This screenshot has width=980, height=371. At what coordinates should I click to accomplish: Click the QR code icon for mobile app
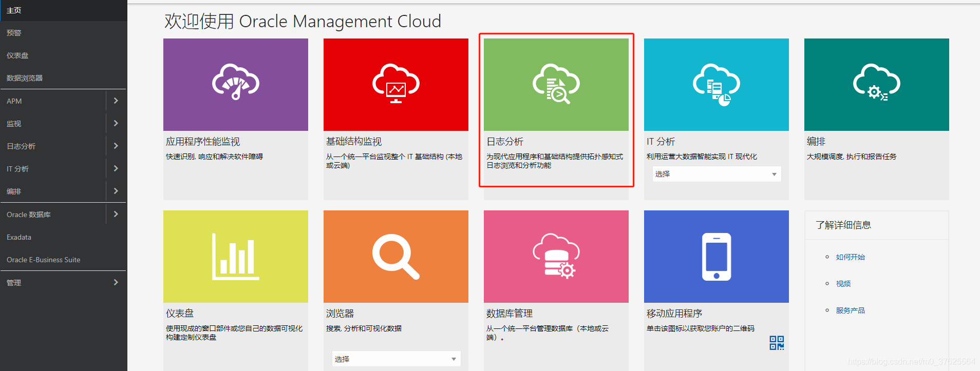pyautogui.click(x=777, y=343)
